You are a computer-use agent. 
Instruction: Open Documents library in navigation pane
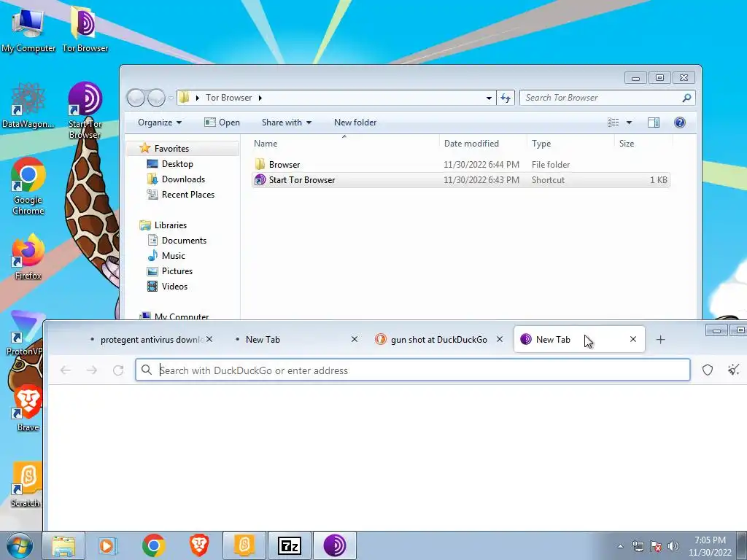pyautogui.click(x=184, y=241)
